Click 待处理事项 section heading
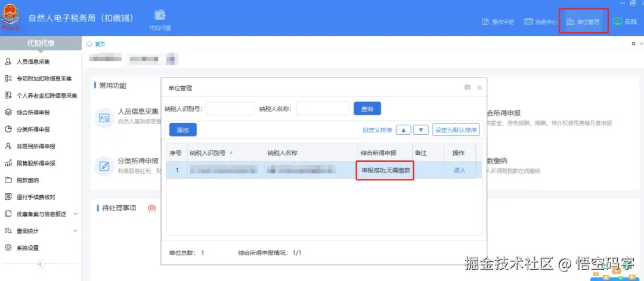The image size is (644, 281). 119,208
